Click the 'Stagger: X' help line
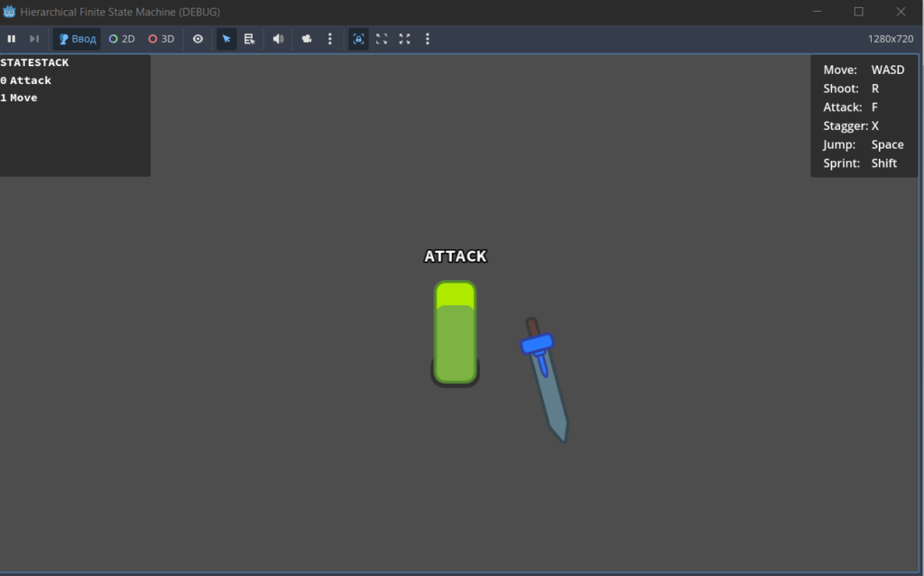The height and width of the screenshot is (576, 924). click(851, 126)
